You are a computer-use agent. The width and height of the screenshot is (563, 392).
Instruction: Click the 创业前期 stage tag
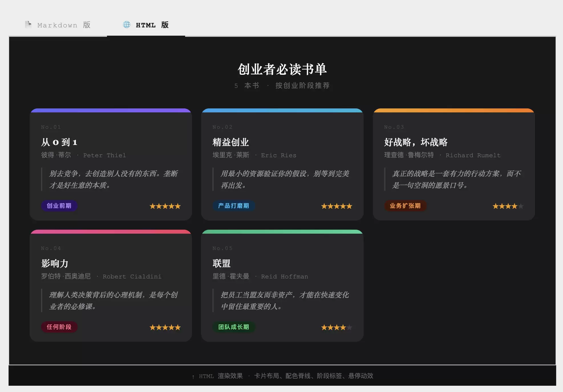[x=59, y=206]
